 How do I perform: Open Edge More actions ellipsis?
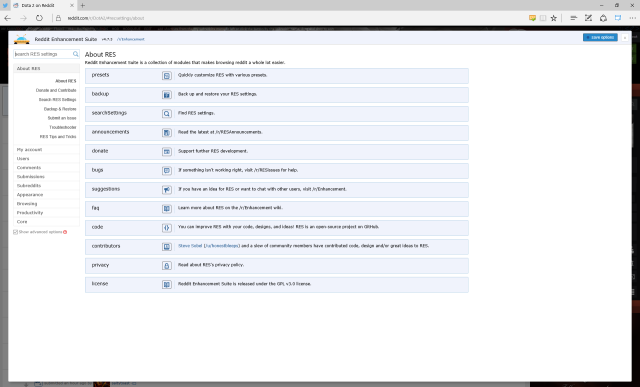633,18
